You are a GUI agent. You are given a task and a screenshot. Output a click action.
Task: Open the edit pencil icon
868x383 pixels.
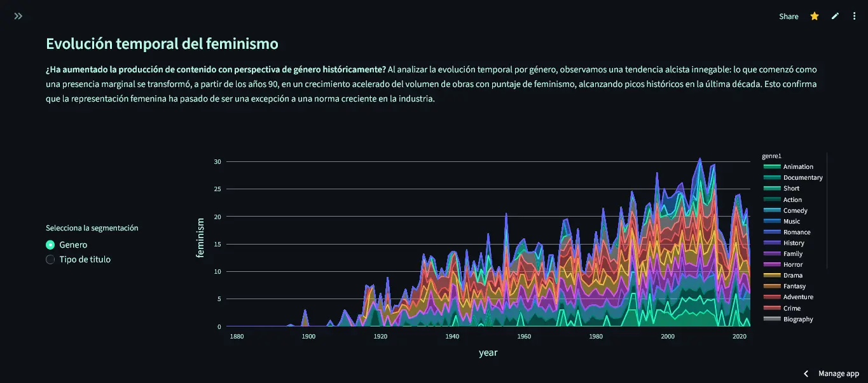point(835,17)
